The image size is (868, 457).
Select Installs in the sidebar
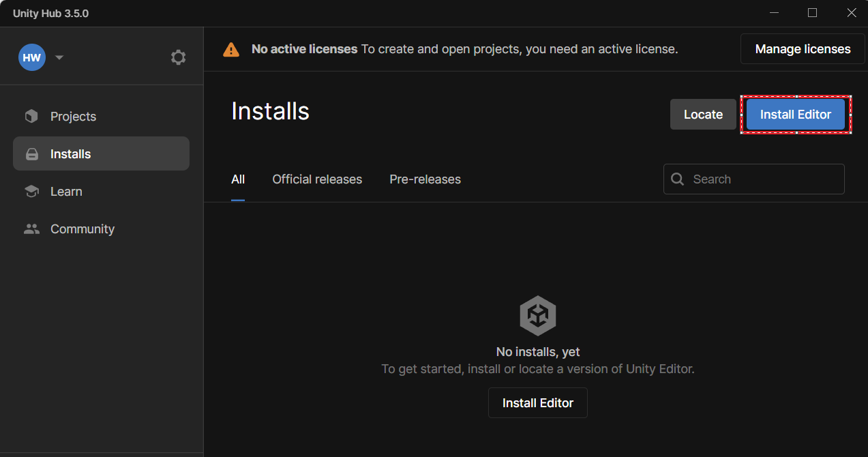101,153
